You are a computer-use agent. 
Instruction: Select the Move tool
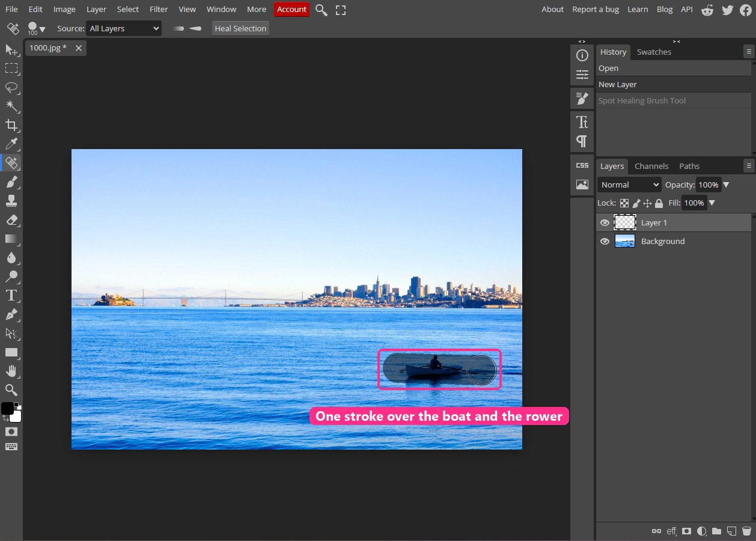click(x=11, y=50)
